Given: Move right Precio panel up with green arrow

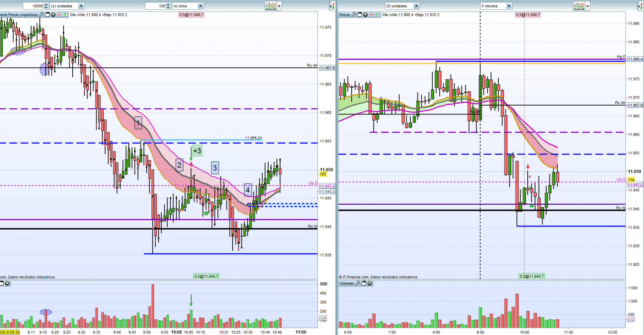Looking at the screenshot, I should tap(377, 15).
